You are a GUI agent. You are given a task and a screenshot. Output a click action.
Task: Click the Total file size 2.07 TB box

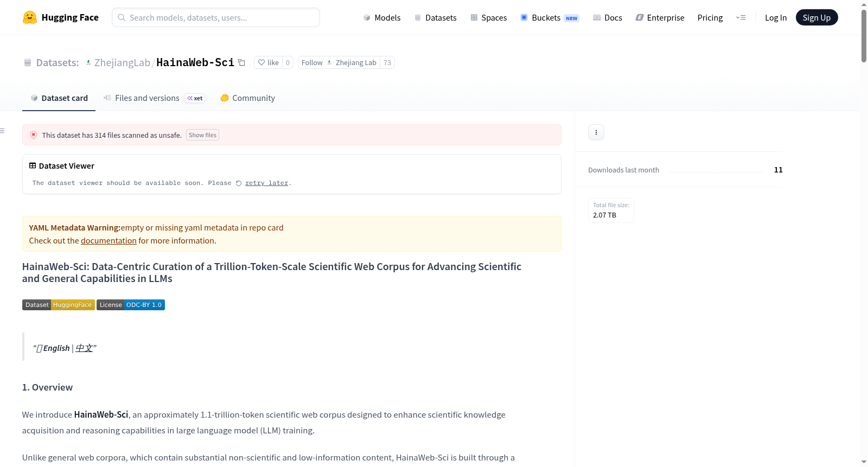[x=611, y=210]
